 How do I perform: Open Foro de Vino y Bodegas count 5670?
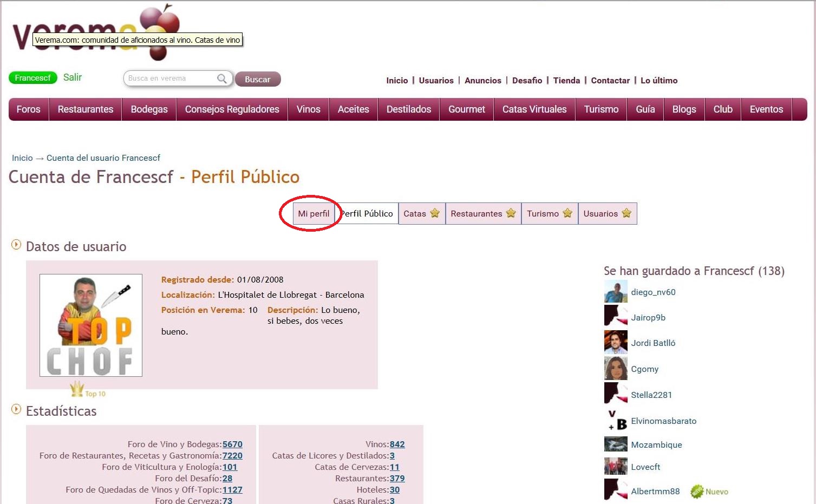232,444
